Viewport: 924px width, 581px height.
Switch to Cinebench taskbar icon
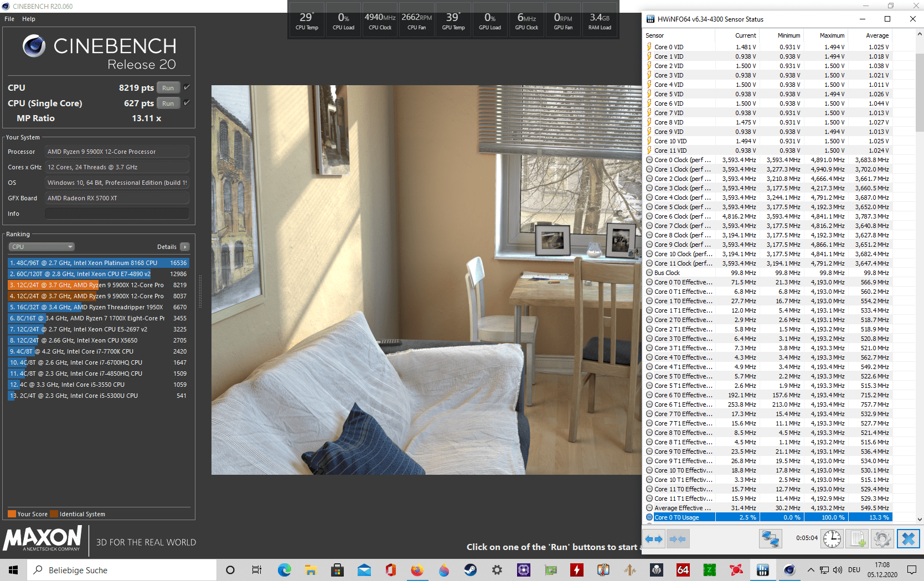(x=789, y=570)
